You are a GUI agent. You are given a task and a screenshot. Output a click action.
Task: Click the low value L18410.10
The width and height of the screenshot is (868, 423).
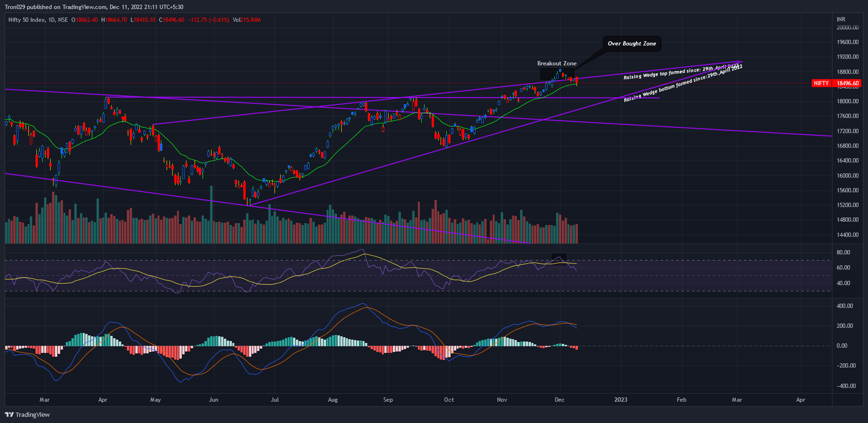(x=143, y=20)
